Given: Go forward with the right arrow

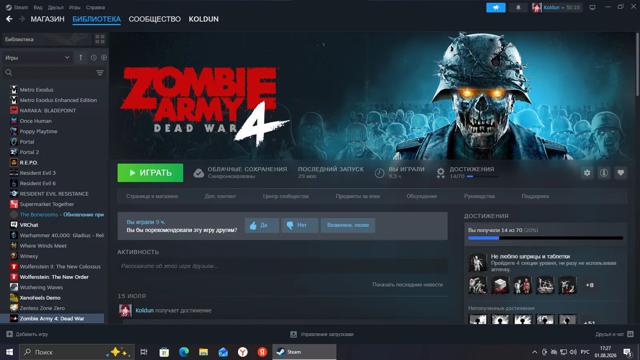Looking at the screenshot, I should click(x=22, y=19).
